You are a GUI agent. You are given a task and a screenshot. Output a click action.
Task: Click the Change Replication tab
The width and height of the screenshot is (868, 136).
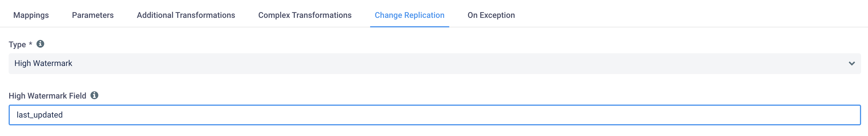(409, 15)
